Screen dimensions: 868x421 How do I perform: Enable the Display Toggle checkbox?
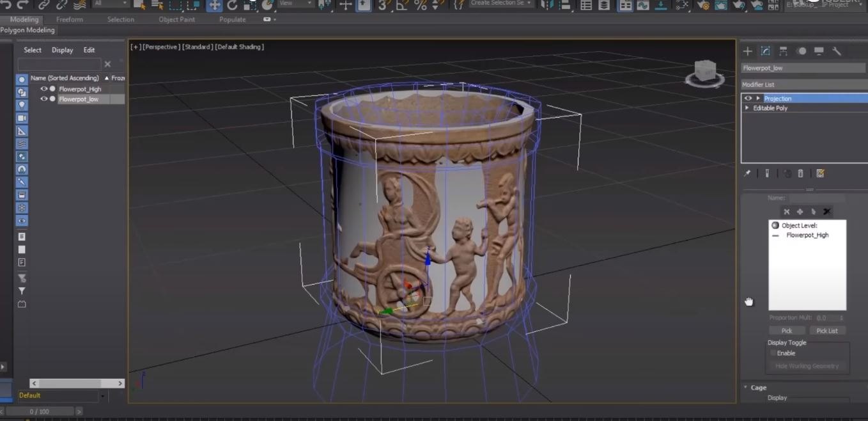coord(773,353)
